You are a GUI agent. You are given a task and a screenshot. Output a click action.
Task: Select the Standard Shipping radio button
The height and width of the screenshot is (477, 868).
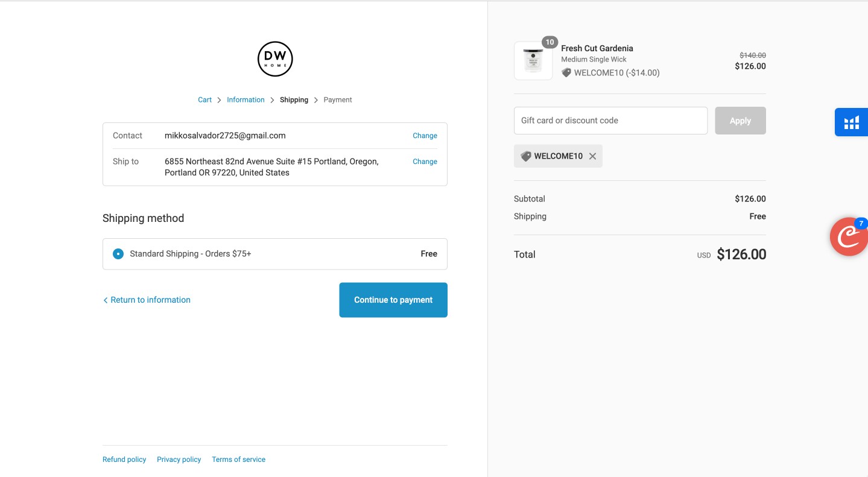118,254
